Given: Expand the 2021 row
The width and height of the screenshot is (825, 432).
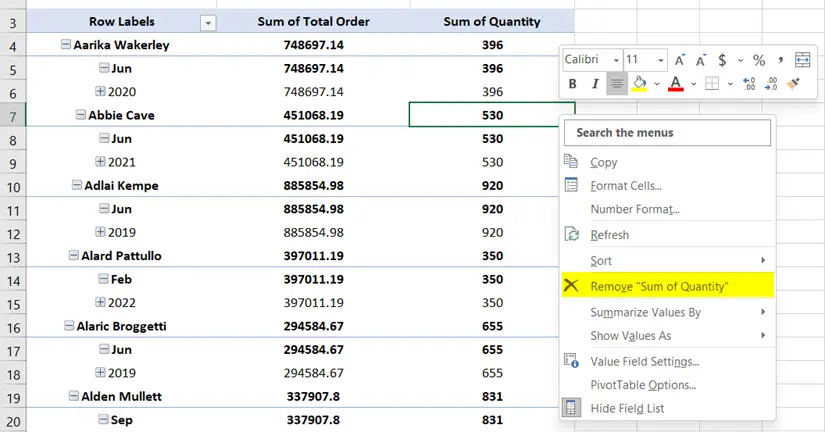Looking at the screenshot, I should tap(100, 162).
